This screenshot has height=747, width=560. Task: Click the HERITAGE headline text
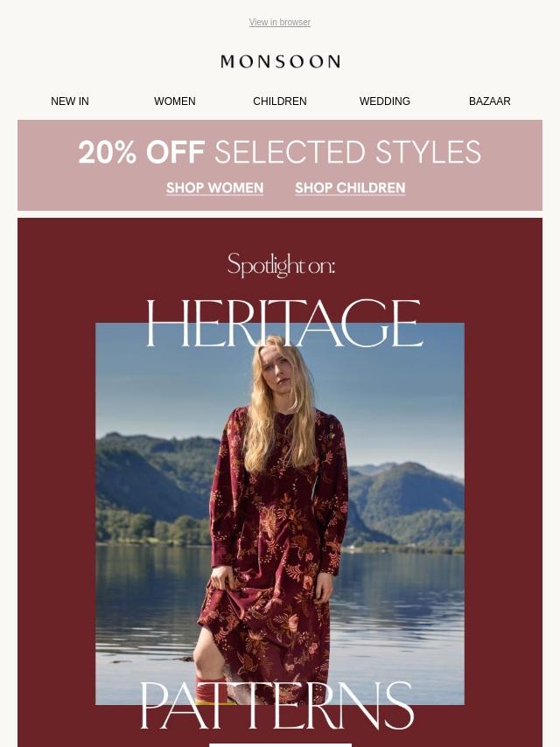[x=283, y=323]
